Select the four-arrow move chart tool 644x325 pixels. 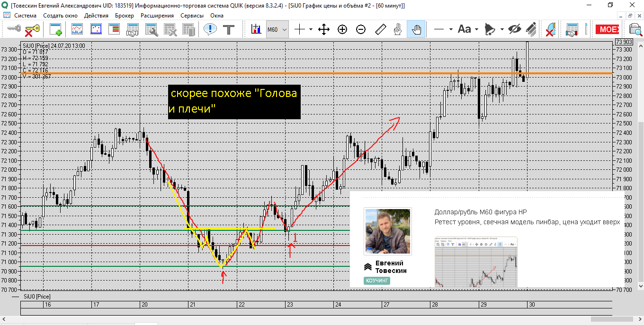(x=324, y=29)
